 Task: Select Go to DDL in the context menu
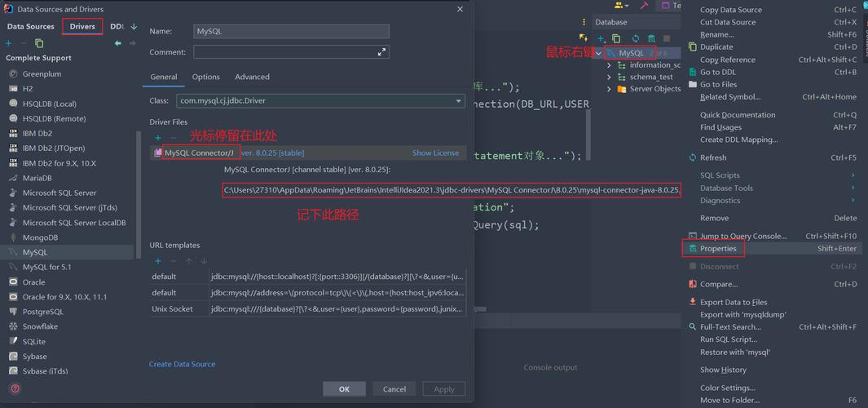[x=772, y=72]
